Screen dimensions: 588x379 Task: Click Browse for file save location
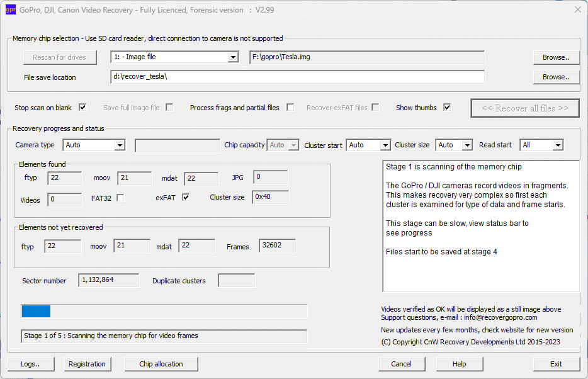pyautogui.click(x=556, y=77)
